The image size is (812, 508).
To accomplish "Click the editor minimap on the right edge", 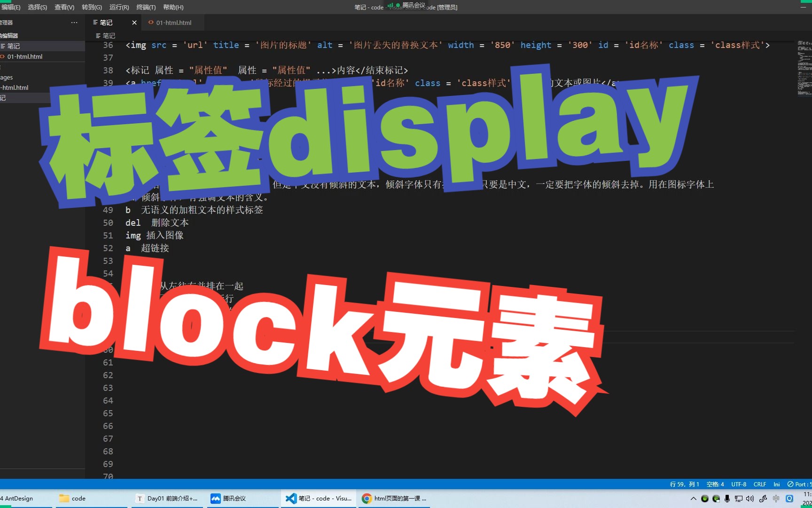I will [x=804, y=71].
